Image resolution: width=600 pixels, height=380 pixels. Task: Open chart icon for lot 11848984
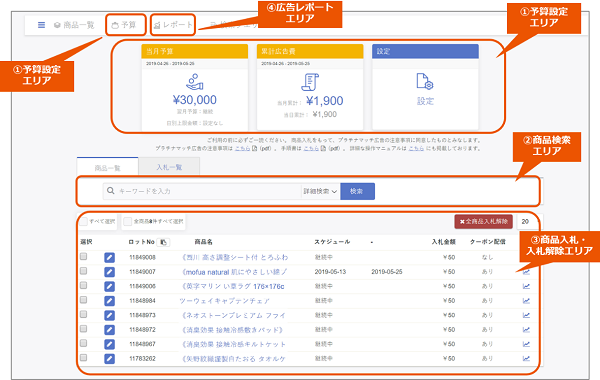point(527,300)
